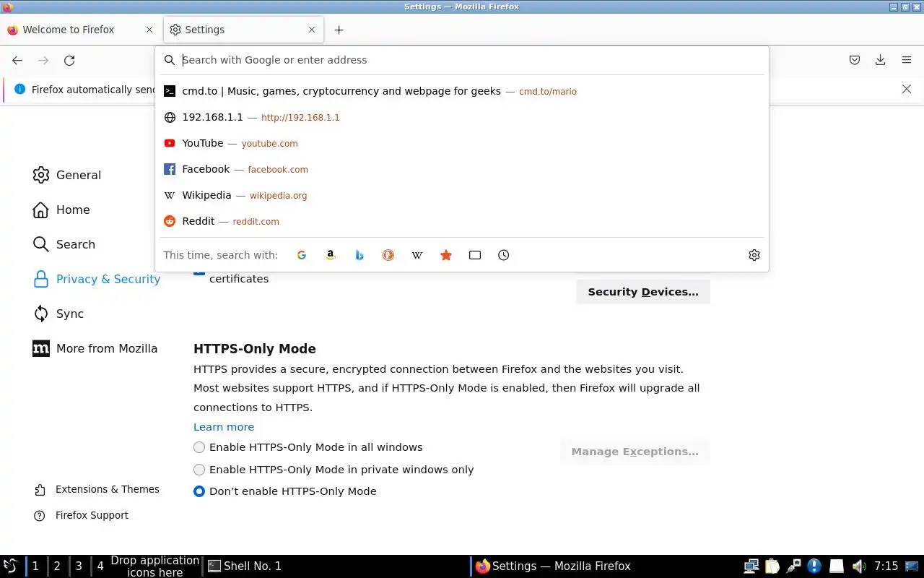The width and height of the screenshot is (924, 578).
Task: Click the Learn more link
Action: tap(224, 427)
